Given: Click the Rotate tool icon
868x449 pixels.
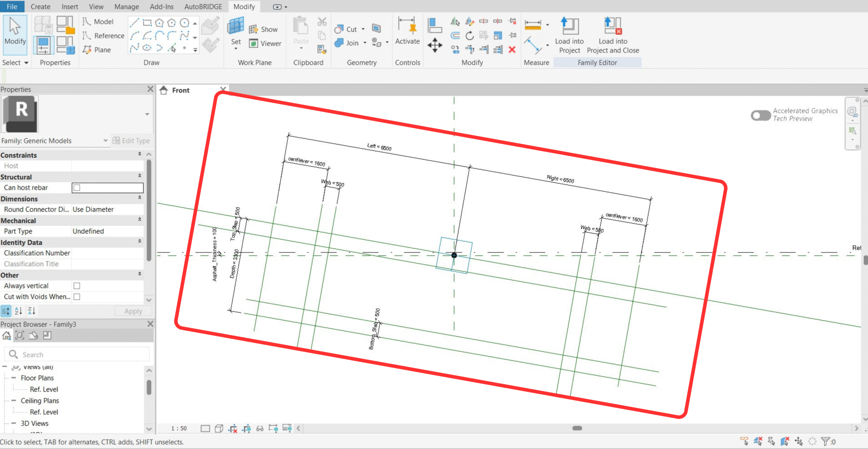Looking at the screenshot, I should [470, 35].
